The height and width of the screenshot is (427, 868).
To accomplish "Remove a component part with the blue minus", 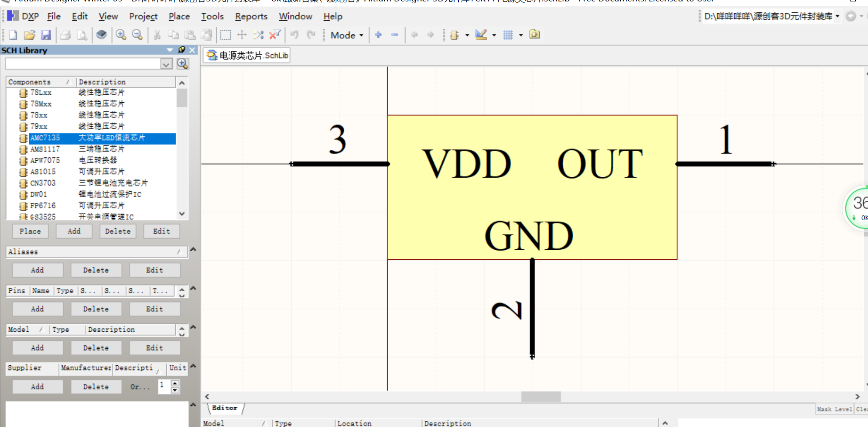I will 395,35.
